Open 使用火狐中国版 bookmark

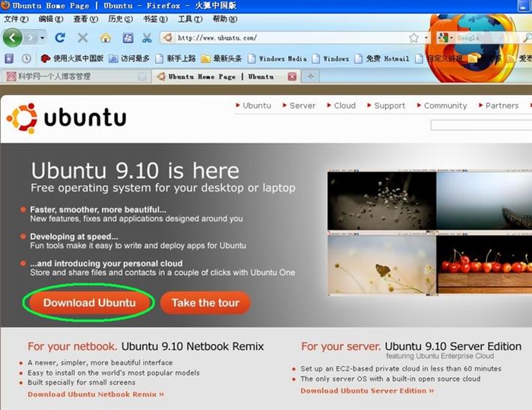(x=72, y=58)
